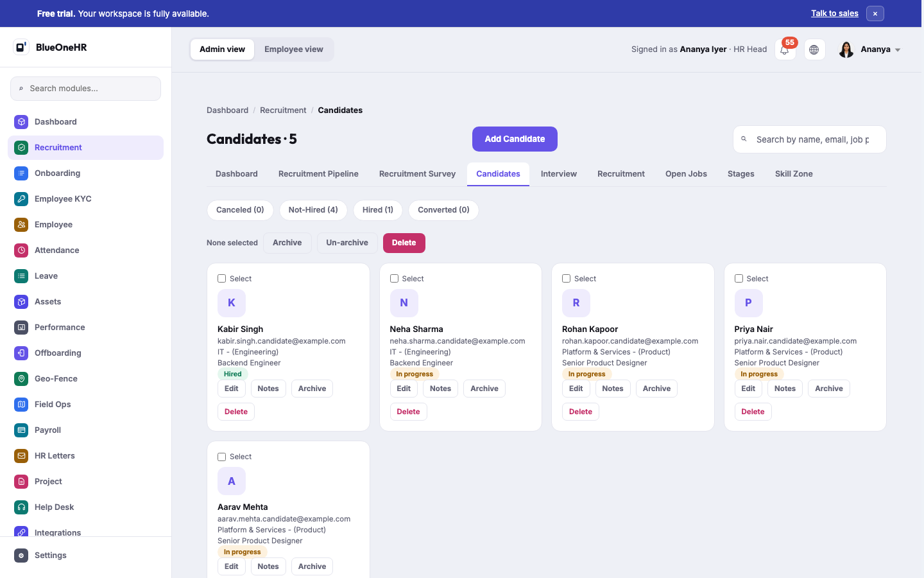Click the Performance sidebar icon
Viewport: 924px width, 578px height.
(x=21, y=328)
